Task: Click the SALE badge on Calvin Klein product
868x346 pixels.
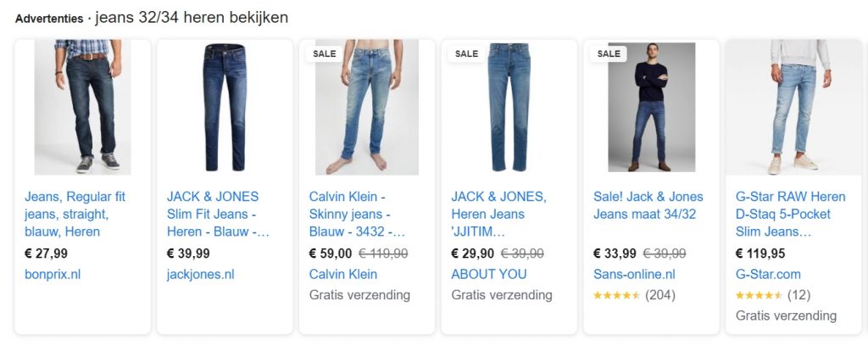Action: [325, 53]
